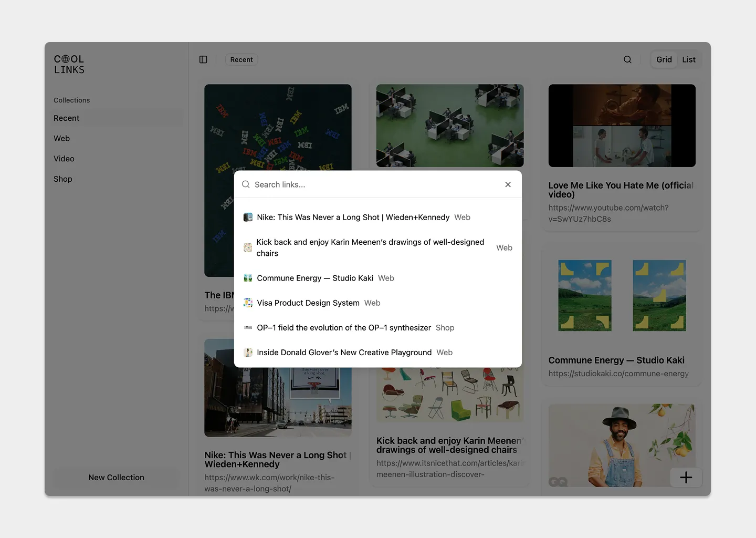Viewport: 756px width, 538px height.
Task: Click the magnifier icon inside search dialog
Action: (246, 184)
